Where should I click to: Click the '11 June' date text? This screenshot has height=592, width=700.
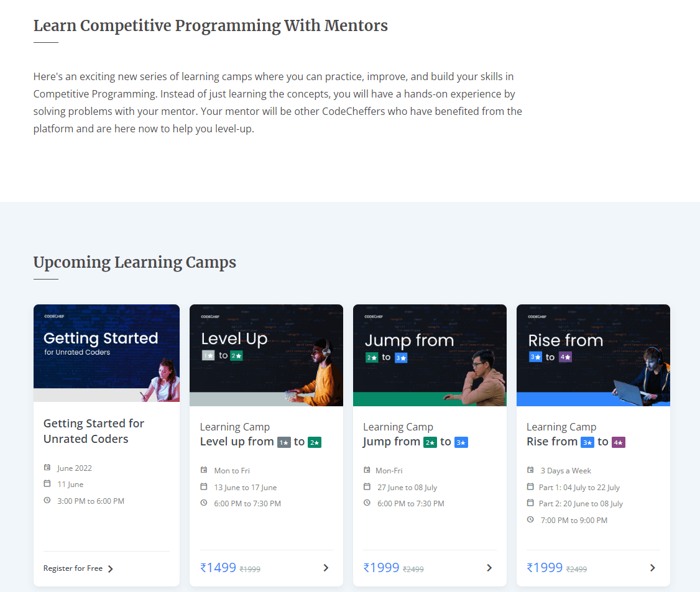(70, 485)
